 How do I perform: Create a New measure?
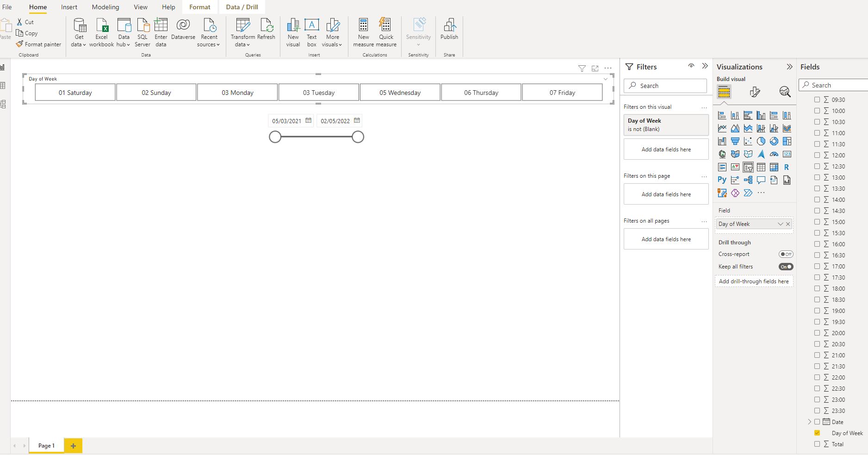coord(364,32)
